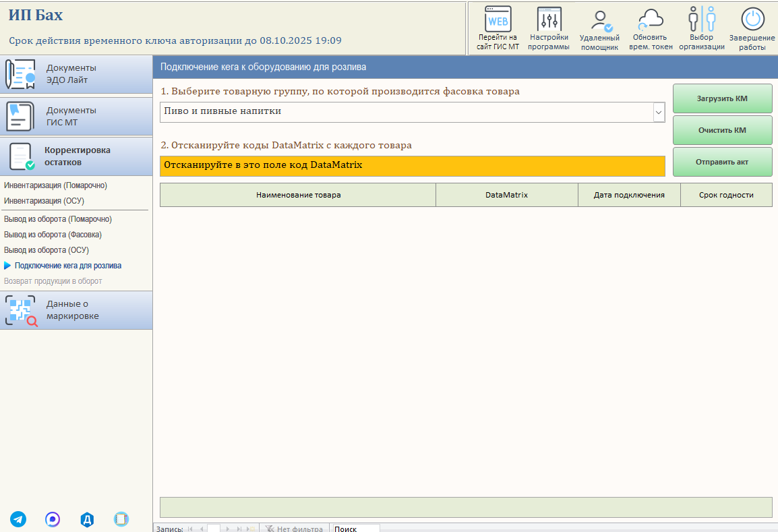Expand the product group dropdown arrow
This screenshot has width=778, height=532.
point(659,113)
